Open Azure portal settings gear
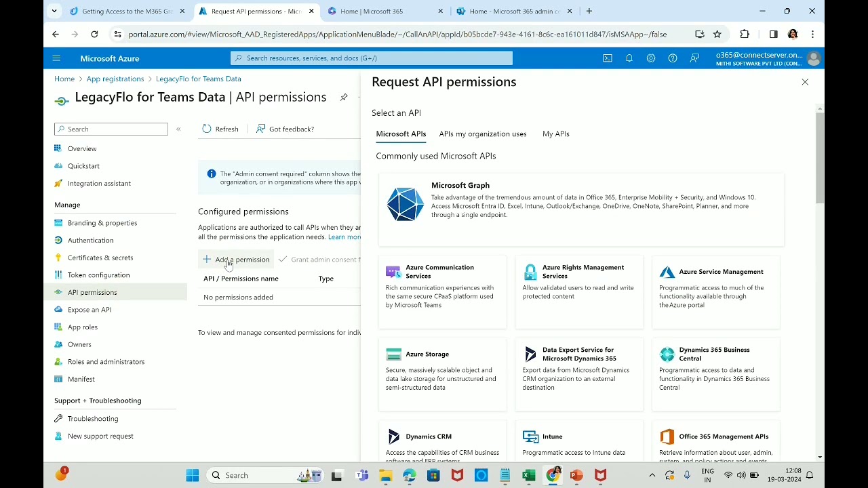The height and width of the screenshot is (488, 868). point(651,58)
